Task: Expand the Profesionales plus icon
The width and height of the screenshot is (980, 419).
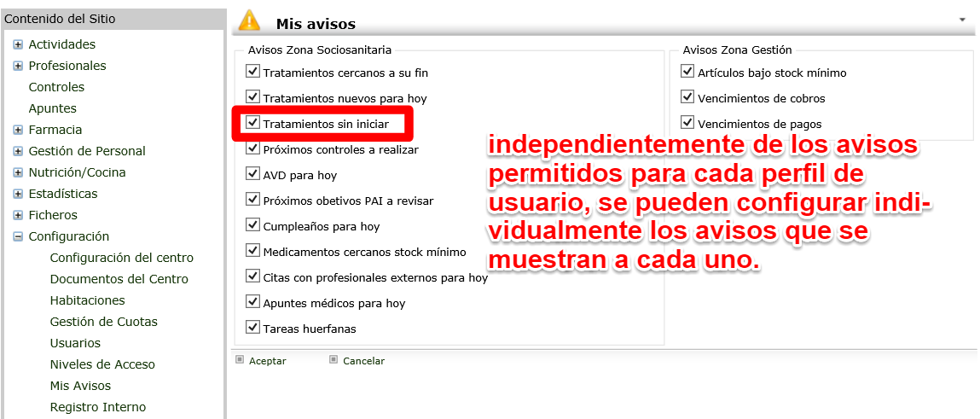Action: coord(18,66)
